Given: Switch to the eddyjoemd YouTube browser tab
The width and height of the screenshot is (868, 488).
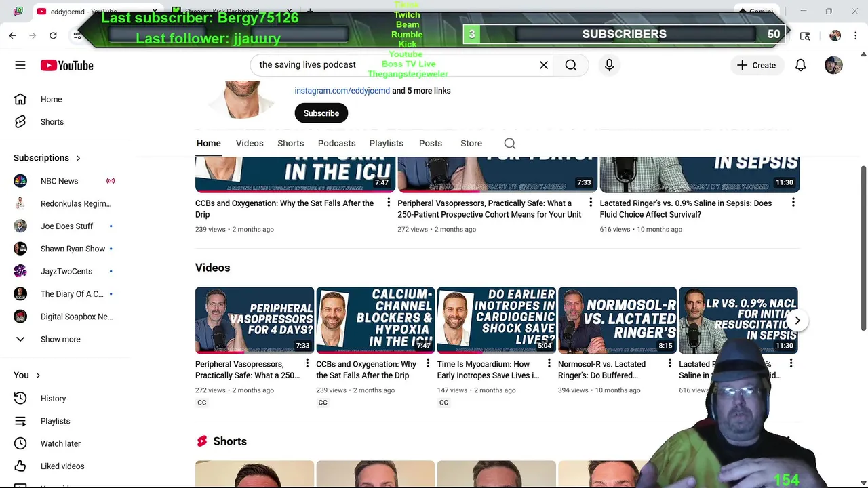Looking at the screenshot, I should pos(85,12).
